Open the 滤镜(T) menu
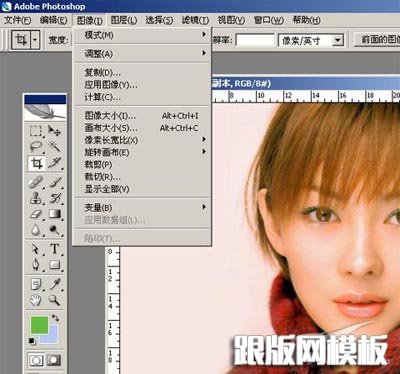Screen dimensions: 400x374 click(x=195, y=20)
